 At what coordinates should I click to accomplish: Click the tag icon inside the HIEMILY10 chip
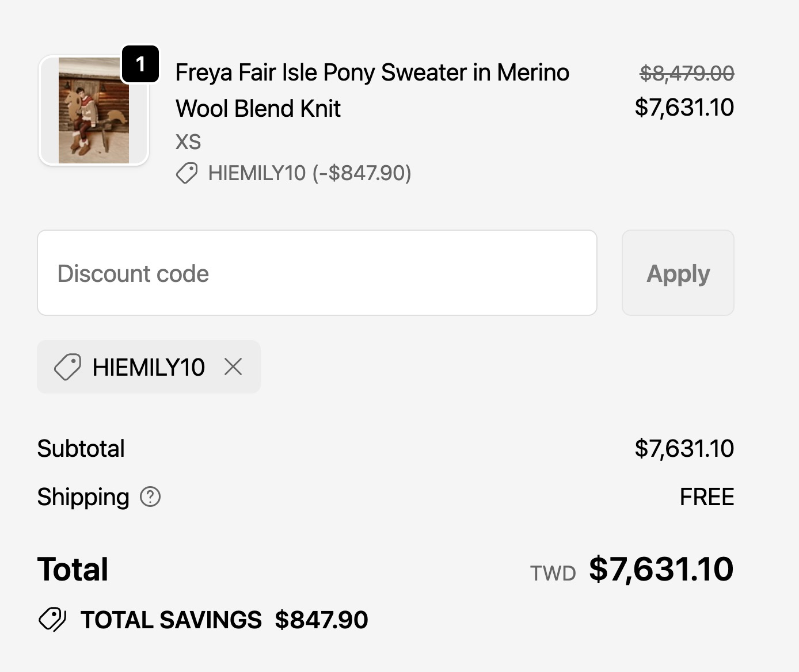point(67,367)
